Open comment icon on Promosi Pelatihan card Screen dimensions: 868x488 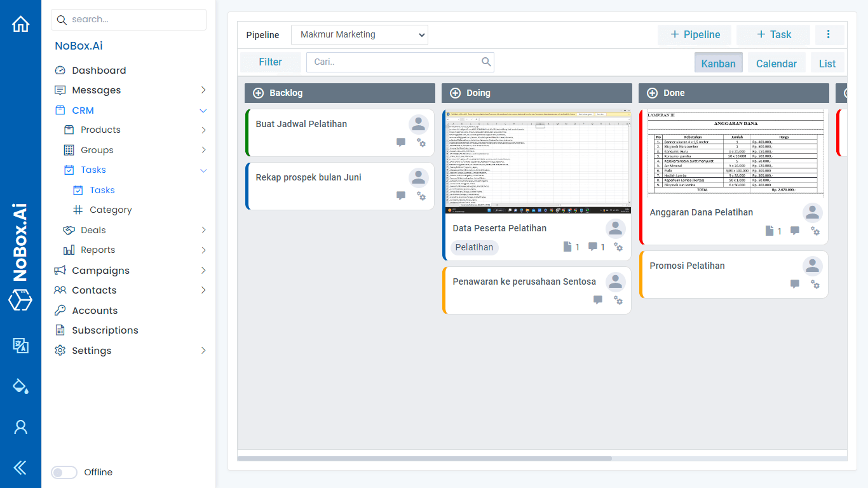[x=794, y=285]
